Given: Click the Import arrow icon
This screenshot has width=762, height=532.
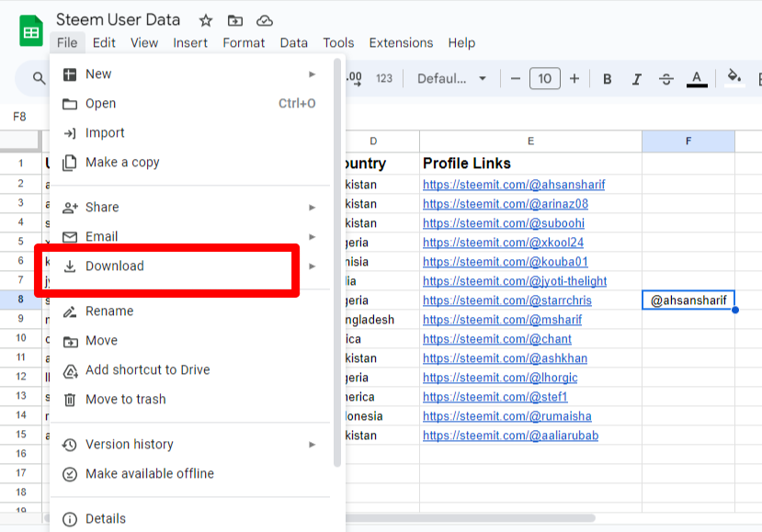Looking at the screenshot, I should (x=70, y=133).
